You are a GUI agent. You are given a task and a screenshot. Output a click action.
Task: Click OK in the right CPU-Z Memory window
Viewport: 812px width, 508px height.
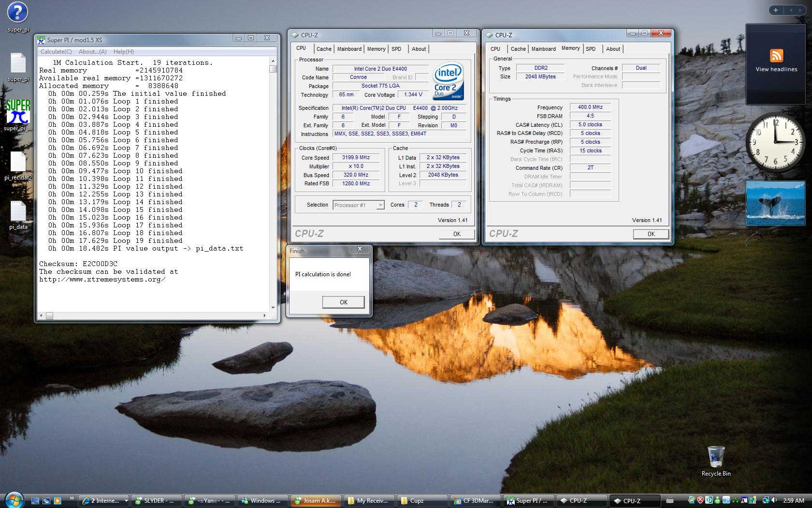pos(651,234)
